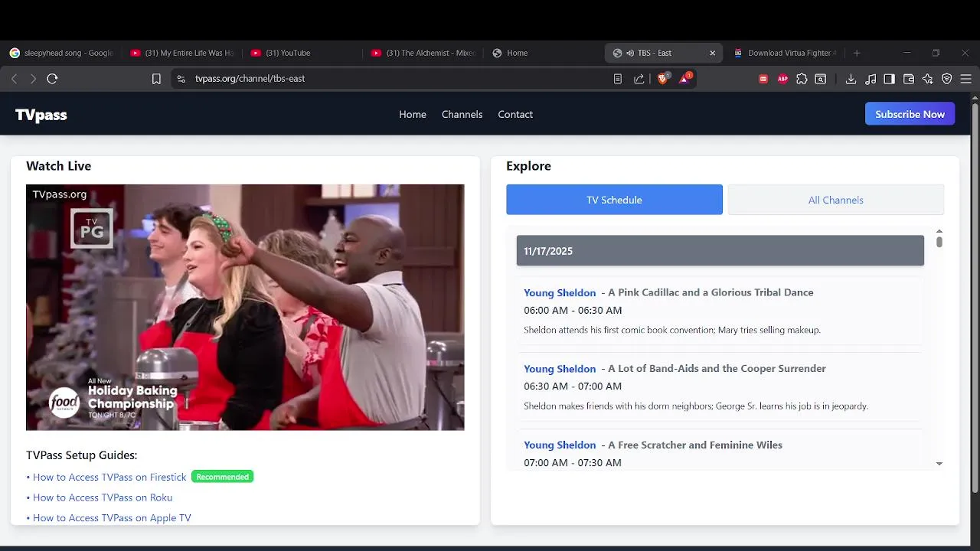Open a new tab with plus button
Viewport: 980px width, 551px height.
[x=857, y=53]
